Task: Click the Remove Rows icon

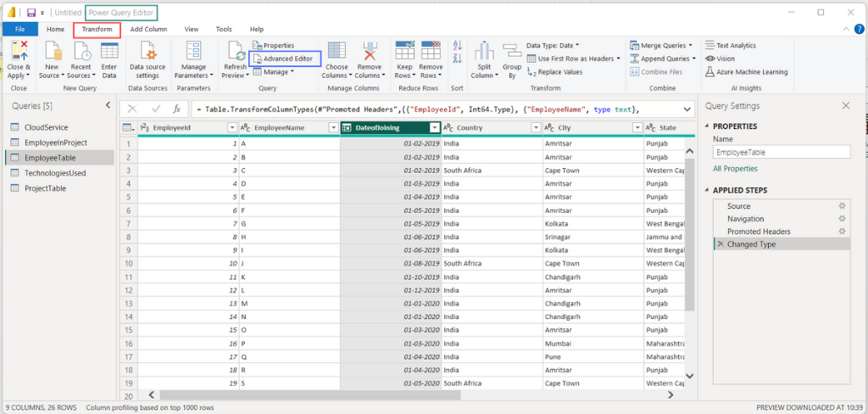Action: pyautogui.click(x=431, y=51)
